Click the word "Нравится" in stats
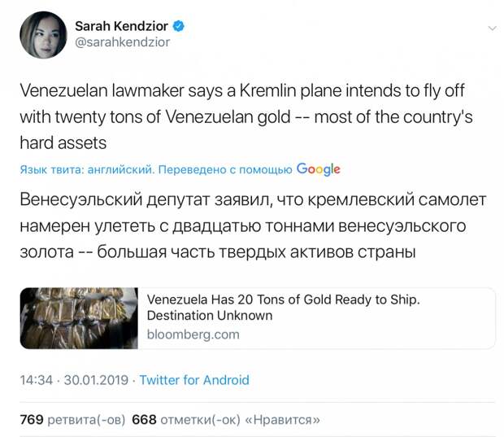The width and height of the screenshot is (504, 437). tap(283, 420)
